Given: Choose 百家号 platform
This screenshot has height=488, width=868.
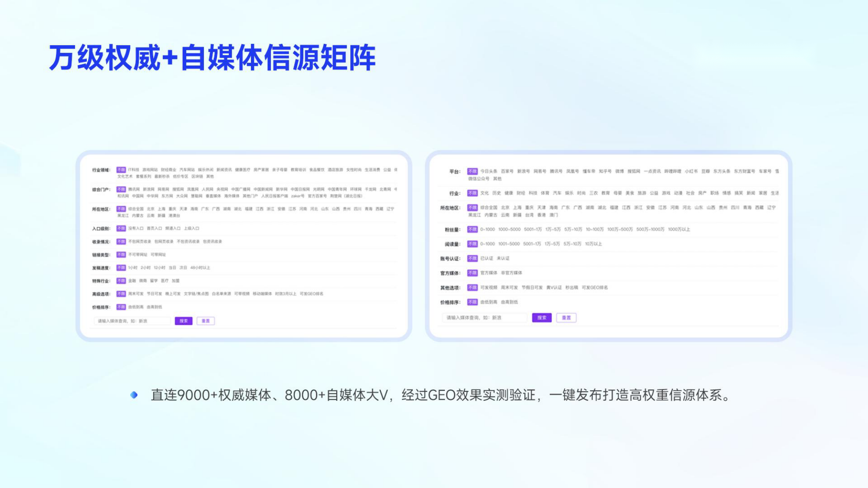Looking at the screenshot, I should (x=507, y=171).
